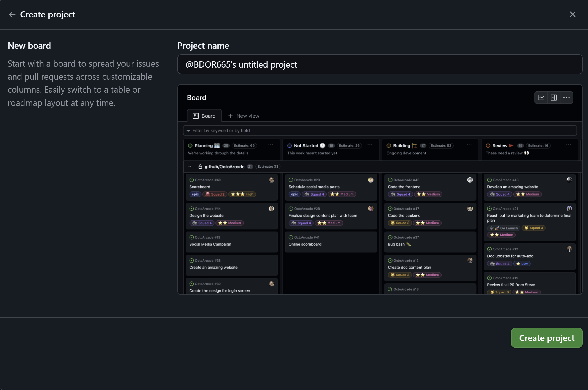
Task: Click the Review column status circle
Action: (x=488, y=146)
